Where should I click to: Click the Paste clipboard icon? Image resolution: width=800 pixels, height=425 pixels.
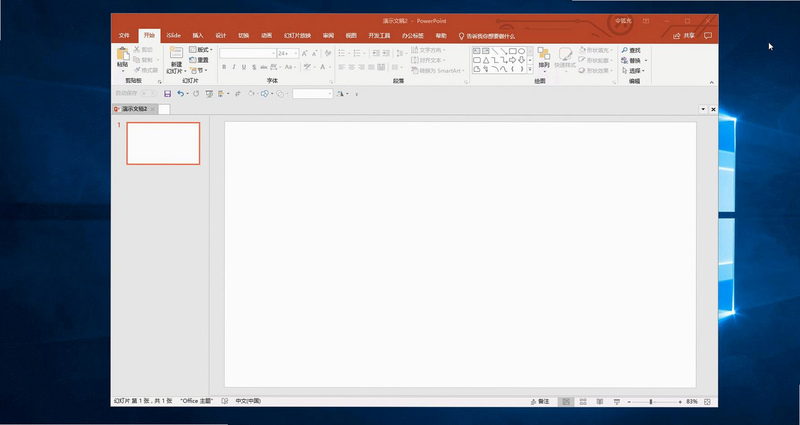(x=123, y=54)
